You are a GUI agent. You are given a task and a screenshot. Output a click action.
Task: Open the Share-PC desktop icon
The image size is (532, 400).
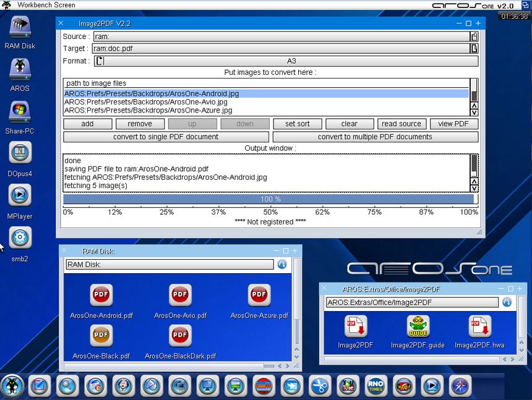[20, 112]
